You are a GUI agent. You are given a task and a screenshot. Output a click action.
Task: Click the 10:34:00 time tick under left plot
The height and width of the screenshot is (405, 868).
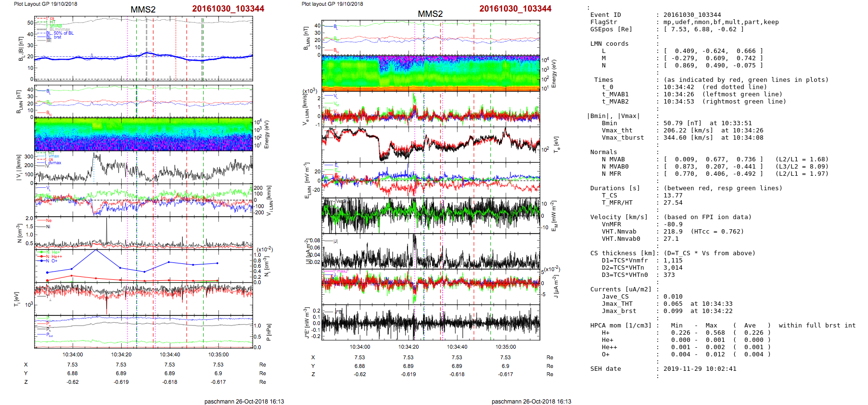73,354
